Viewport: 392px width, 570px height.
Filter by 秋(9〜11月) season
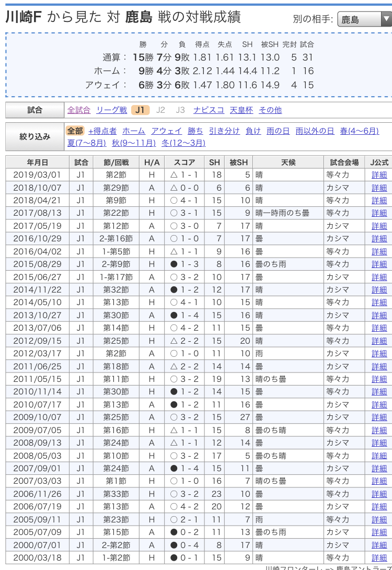coord(134,143)
